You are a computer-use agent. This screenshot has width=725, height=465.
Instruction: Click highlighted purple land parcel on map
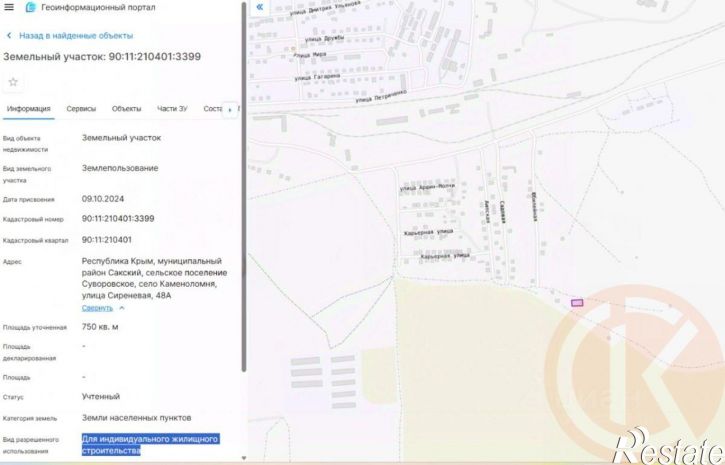[x=576, y=303]
